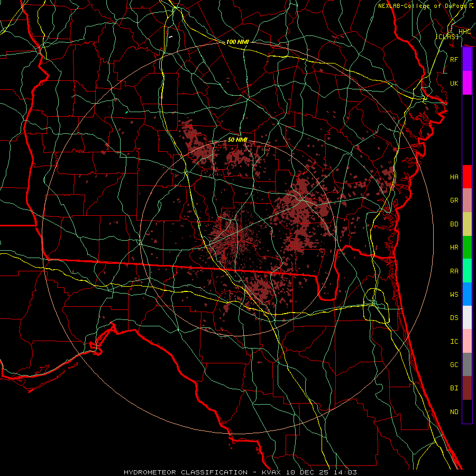Click the DS white legend swatch

pyautogui.click(x=467, y=317)
